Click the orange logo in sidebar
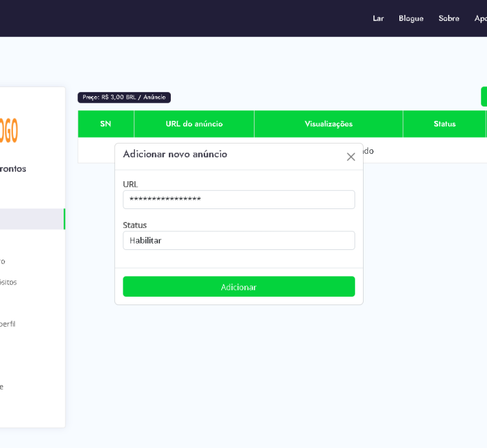Image resolution: width=487 pixels, height=448 pixels. pyautogui.click(x=9, y=130)
